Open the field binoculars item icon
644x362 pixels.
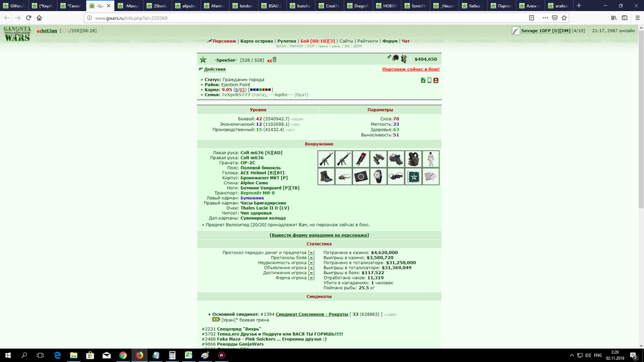tap(378, 159)
